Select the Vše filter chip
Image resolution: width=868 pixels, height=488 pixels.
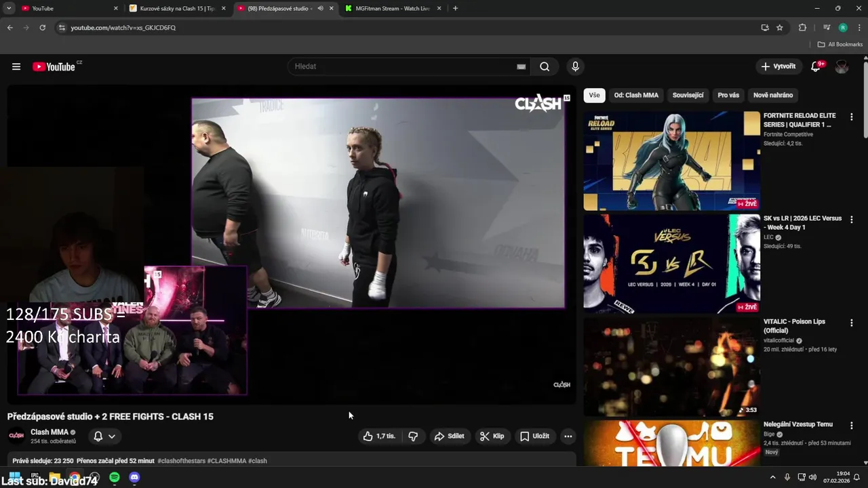[594, 95]
